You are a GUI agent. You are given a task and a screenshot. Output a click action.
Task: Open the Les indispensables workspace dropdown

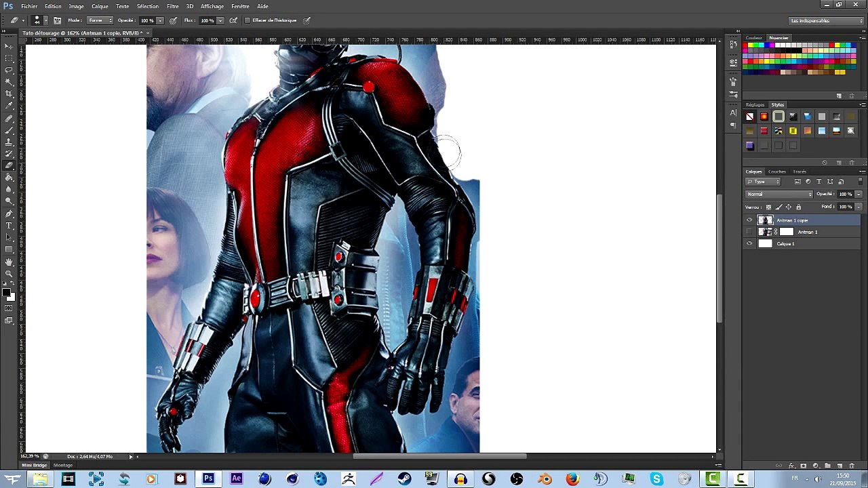[x=826, y=20]
